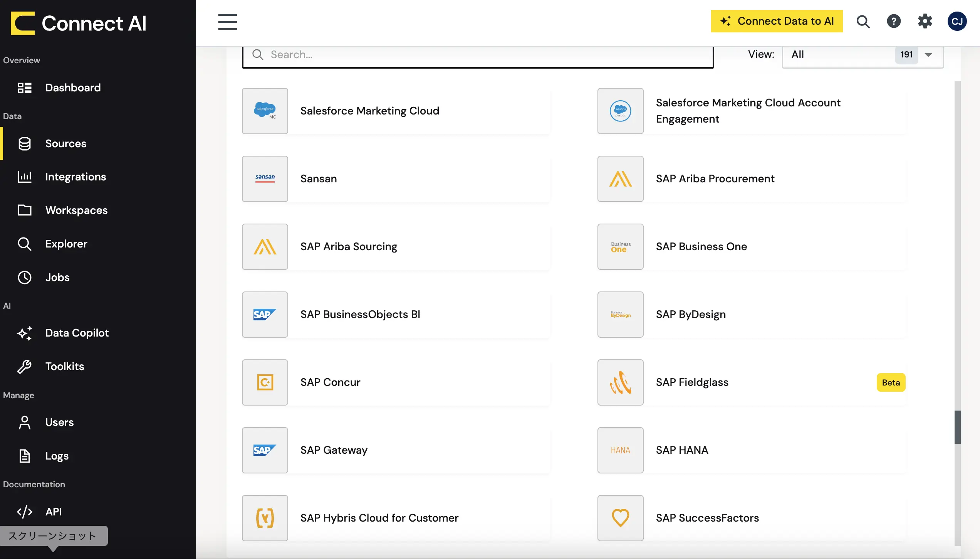Click the Toolkits wrench icon
980x559 pixels.
click(x=25, y=367)
